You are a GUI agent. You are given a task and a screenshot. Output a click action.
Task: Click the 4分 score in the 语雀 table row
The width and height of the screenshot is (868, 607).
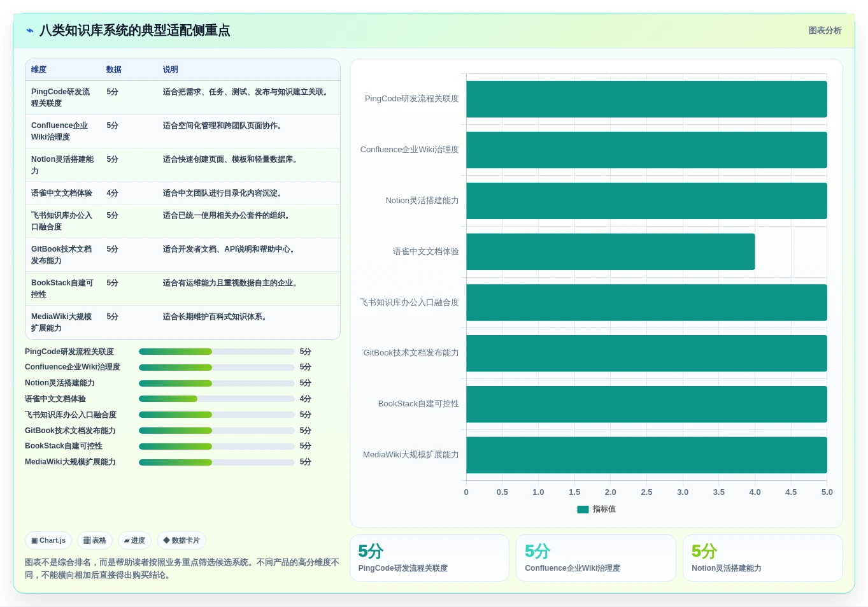112,193
